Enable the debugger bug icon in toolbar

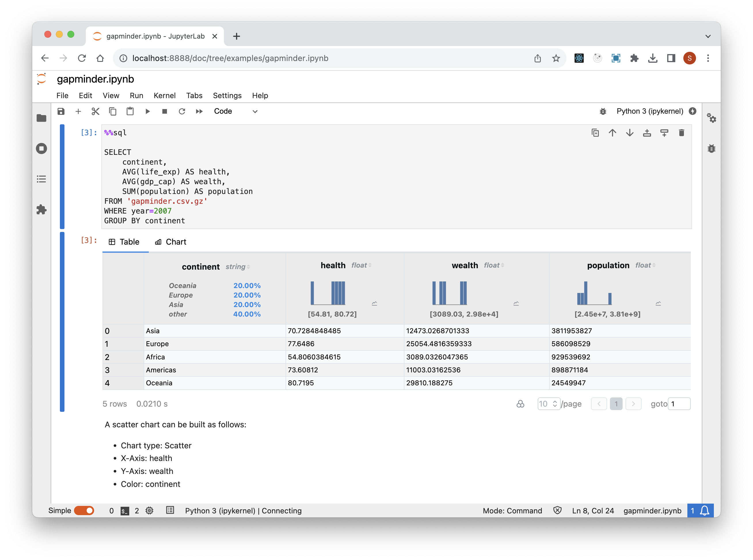[603, 112]
